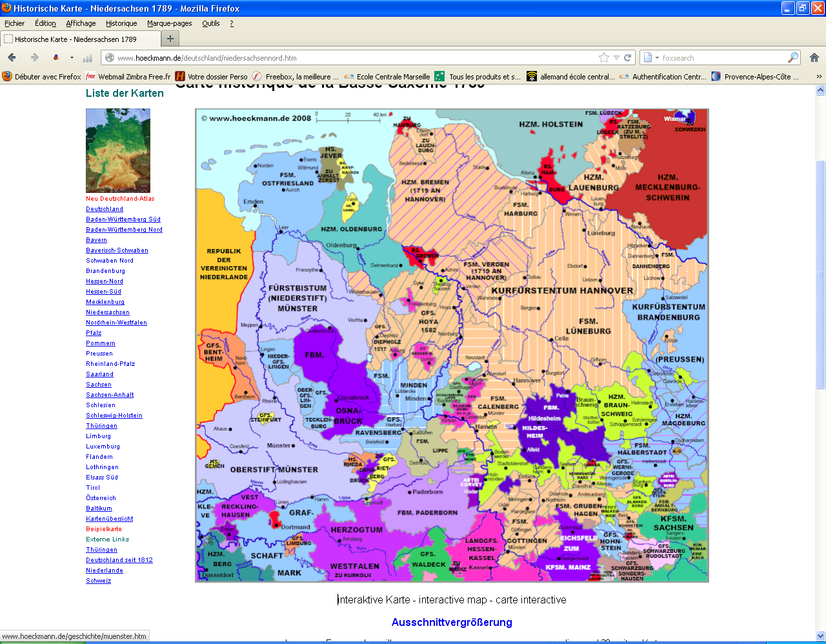This screenshot has width=826, height=644.
Task: Open the search engine selector dropdown
Action: click(652, 57)
